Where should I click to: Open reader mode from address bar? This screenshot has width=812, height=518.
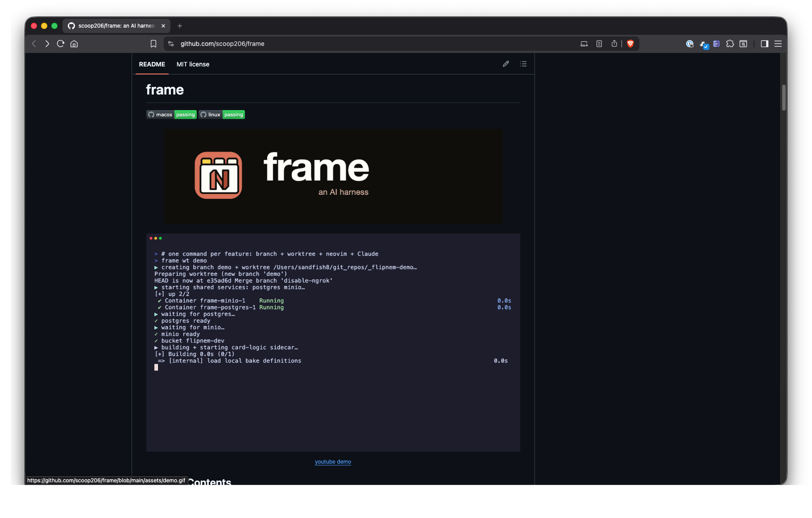coord(599,44)
